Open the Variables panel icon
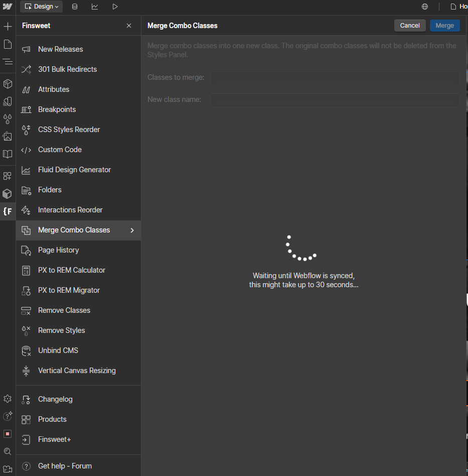The image size is (468, 476). [8, 101]
